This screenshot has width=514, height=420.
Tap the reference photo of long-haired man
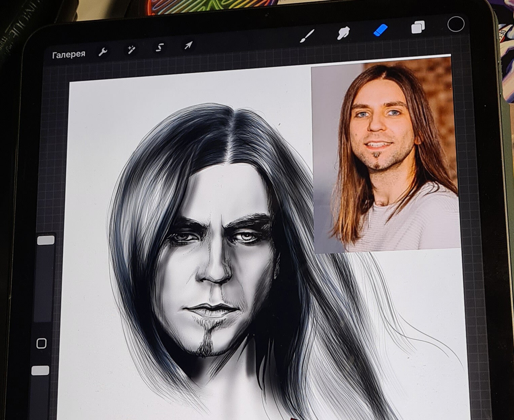coord(385,155)
